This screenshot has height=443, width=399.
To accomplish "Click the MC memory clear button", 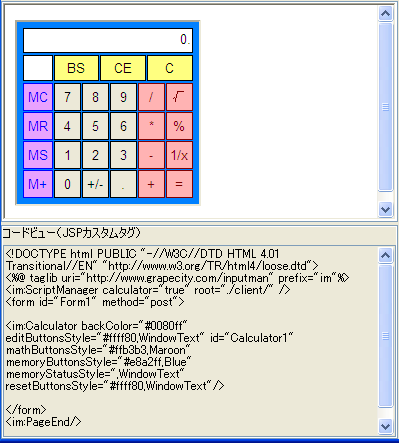I will click(38, 97).
